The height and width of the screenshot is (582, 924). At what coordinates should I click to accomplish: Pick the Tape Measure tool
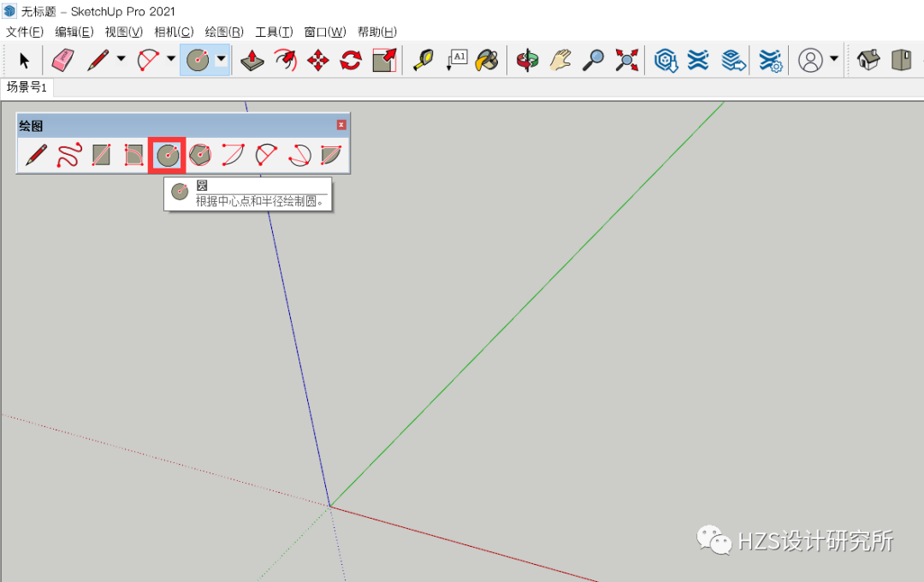[423, 60]
